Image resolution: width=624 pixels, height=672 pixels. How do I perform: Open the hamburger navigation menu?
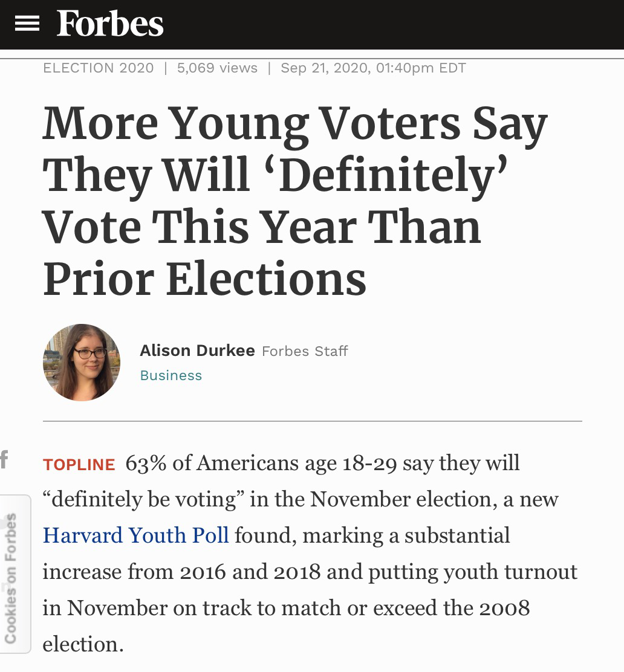(x=27, y=24)
